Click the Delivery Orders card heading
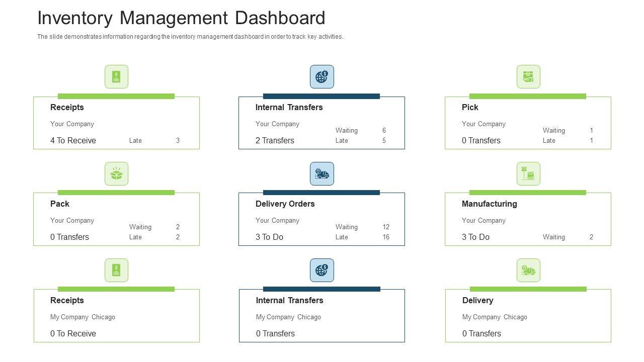This screenshot has height=362, width=644. 285,204
